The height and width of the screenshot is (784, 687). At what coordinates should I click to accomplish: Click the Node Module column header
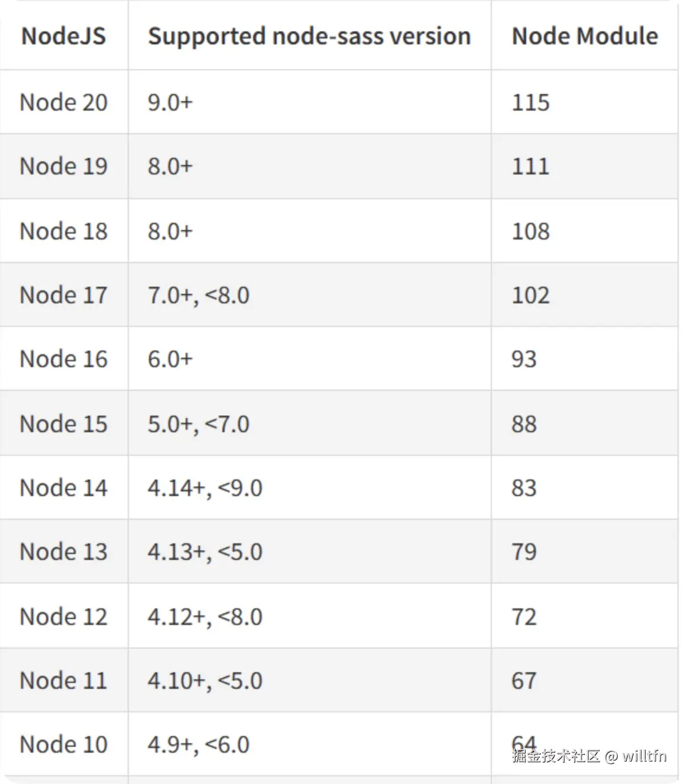(585, 37)
